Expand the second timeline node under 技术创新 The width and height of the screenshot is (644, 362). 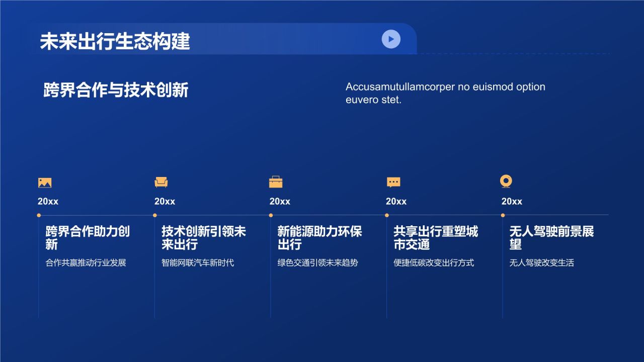[155, 216]
